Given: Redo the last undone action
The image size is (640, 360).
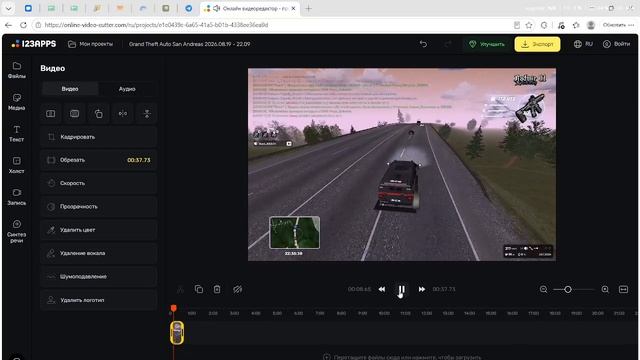Looking at the screenshot, I should 448,44.
